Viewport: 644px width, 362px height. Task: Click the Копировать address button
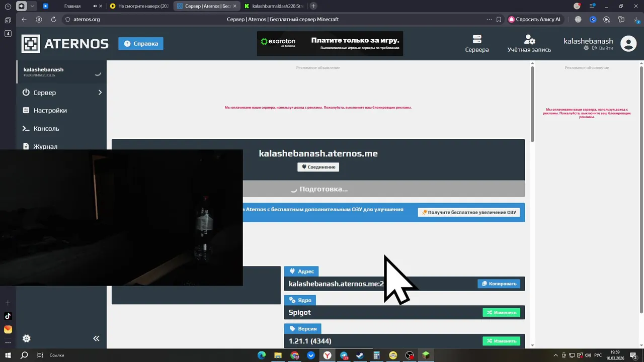[499, 284]
